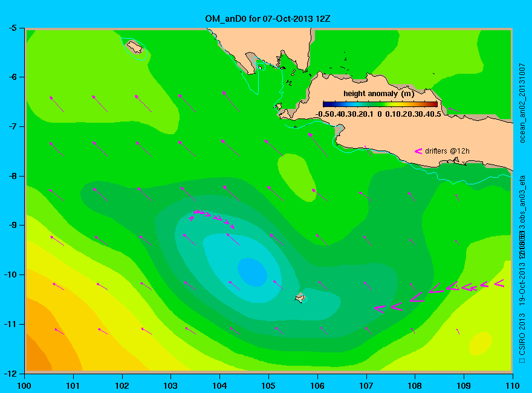Screen dimensions: 532x393
Task: Click the y-axis label -6
Action: point(12,77)
